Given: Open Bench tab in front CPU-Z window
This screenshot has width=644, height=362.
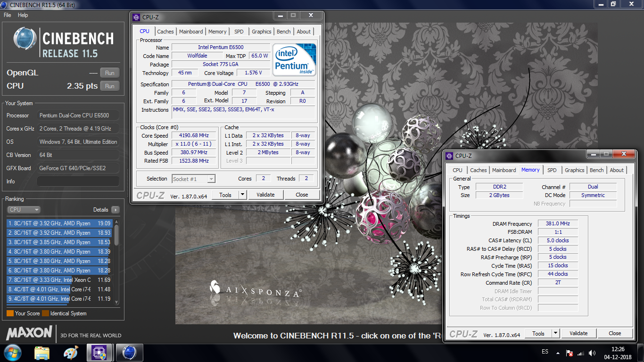Looking at the screenshot, I should pos(284,32).
